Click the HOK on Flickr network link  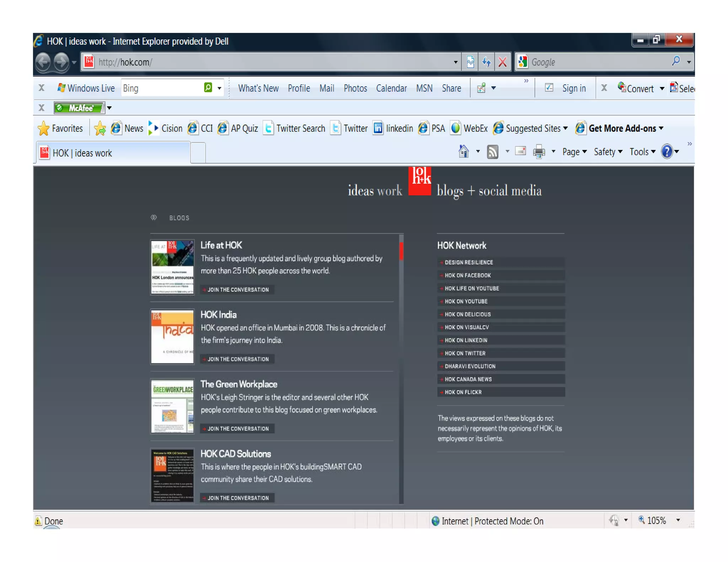(500, 392)
